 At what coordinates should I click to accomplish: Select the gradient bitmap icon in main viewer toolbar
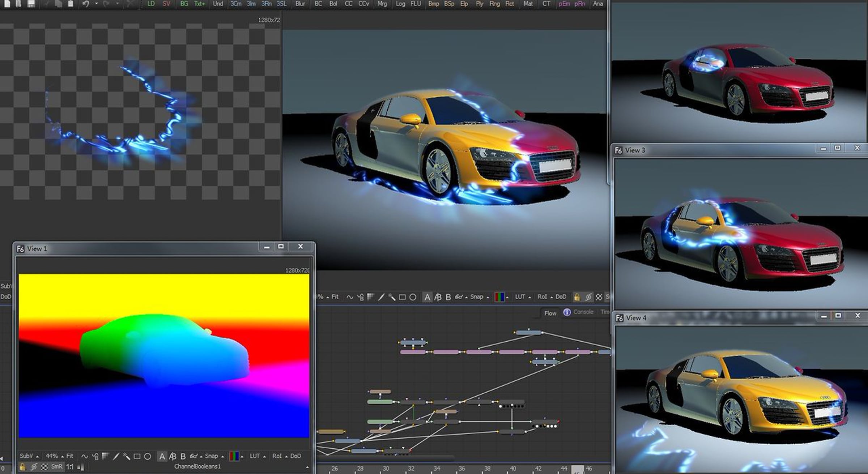[x=371, y=297]
